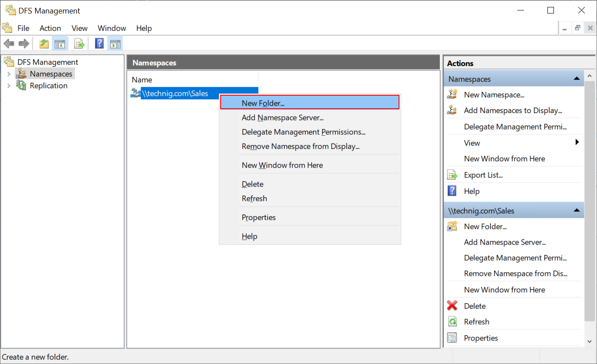Click the green Refresh action in Actions pane
The height and width of the screenshot is (364, 597).
476,322
